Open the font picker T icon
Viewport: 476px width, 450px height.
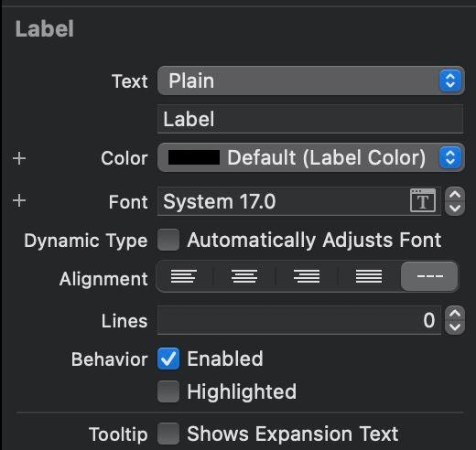423,200
